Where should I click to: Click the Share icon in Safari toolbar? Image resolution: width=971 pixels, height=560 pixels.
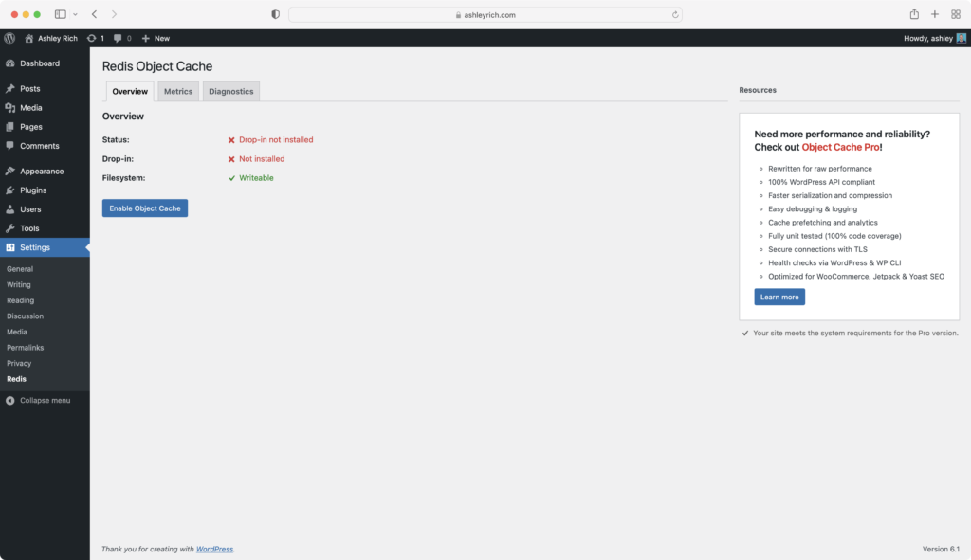(x=913, y=14)
